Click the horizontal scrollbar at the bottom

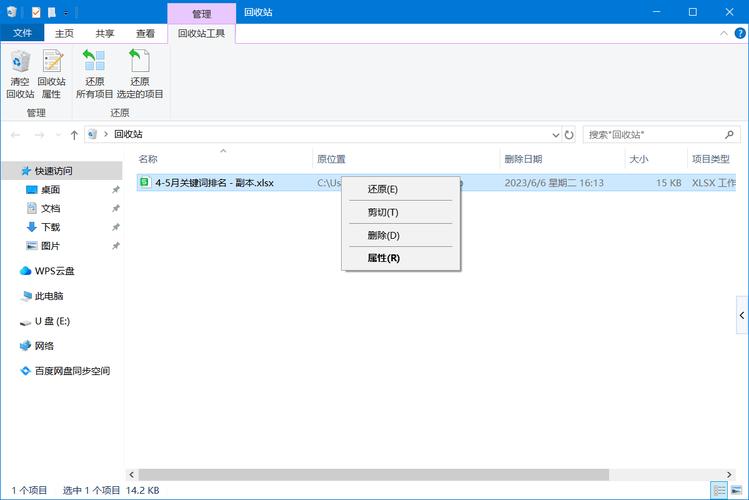pyautogui.click(x=400, y=473)
